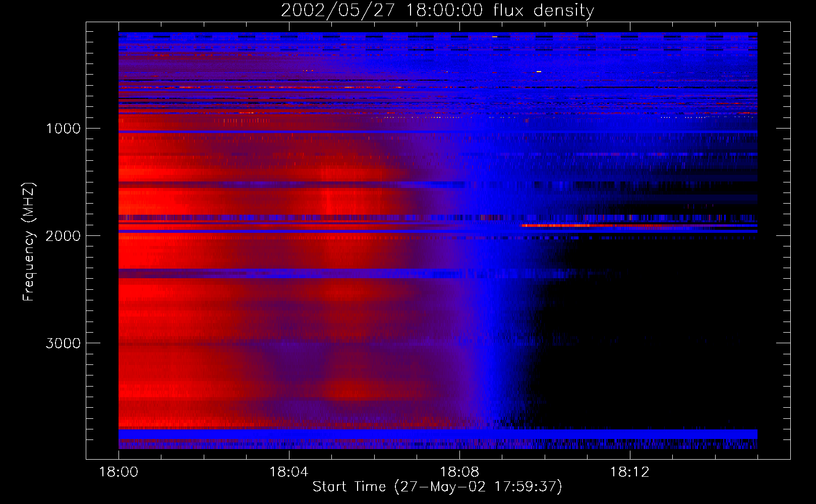Click the 18:12 time tick label
816x504 pixels.
click(x=630, y=472)
